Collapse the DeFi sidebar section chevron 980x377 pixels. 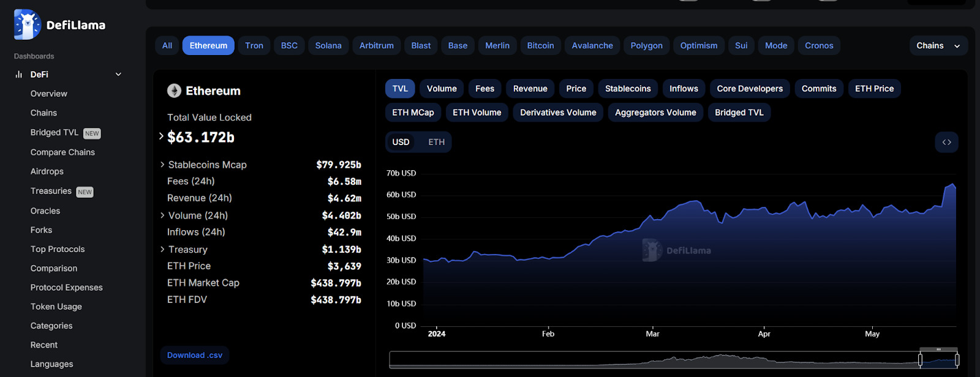click(118, 75)
